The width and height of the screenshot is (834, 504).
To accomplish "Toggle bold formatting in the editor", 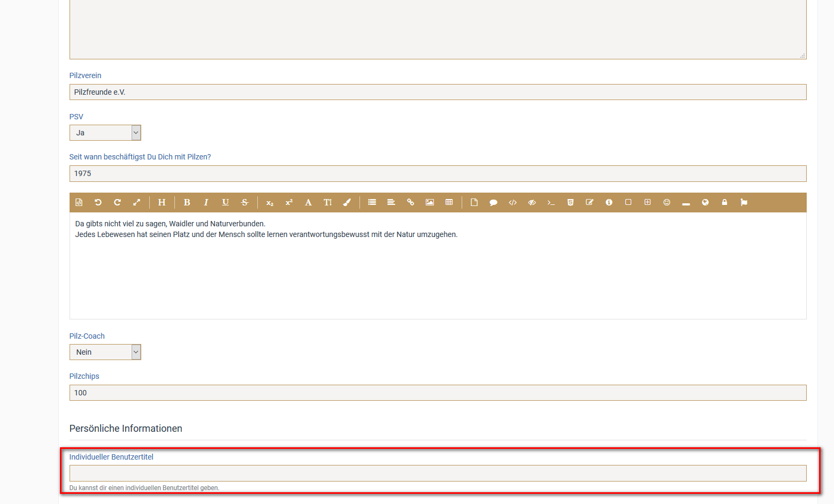I will 187,202.
